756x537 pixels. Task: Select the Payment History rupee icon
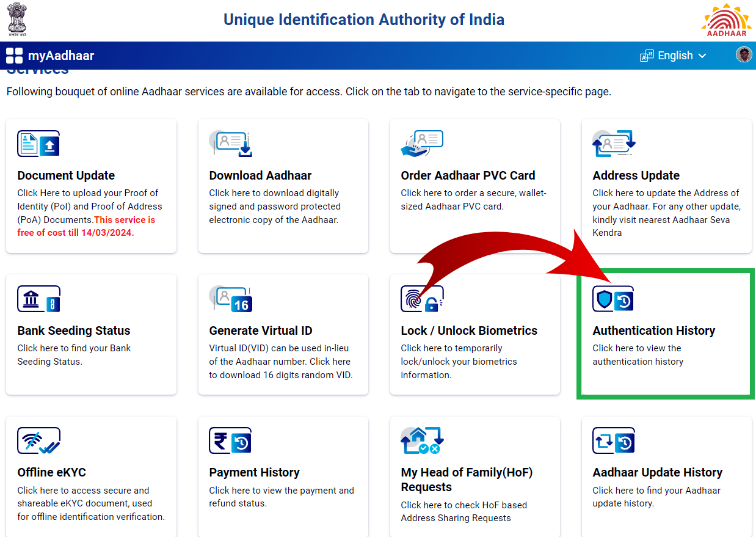tap(231, 440)
